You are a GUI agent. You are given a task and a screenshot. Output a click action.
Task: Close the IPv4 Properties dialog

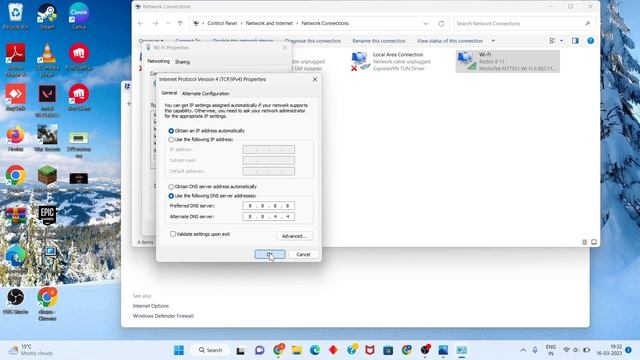click(x=315, y=79)
